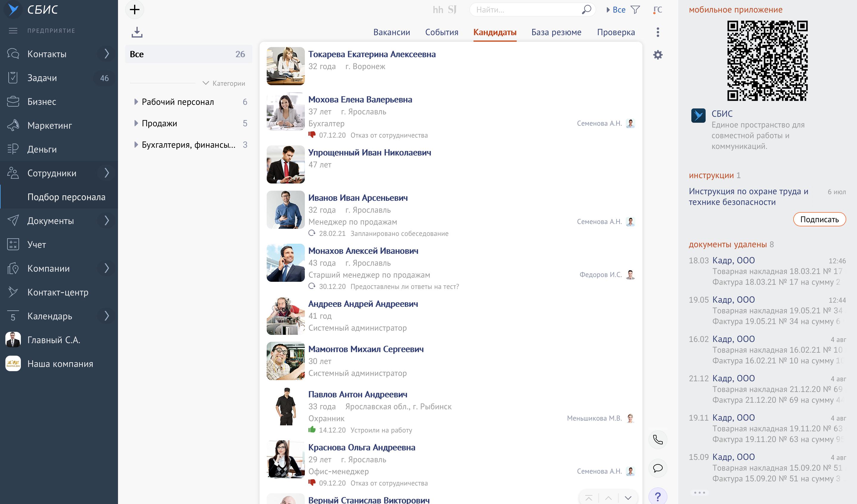Toggle the hamburger sidebar menu
This screenshot has height=504, width=857.
[x=13, y=31]
